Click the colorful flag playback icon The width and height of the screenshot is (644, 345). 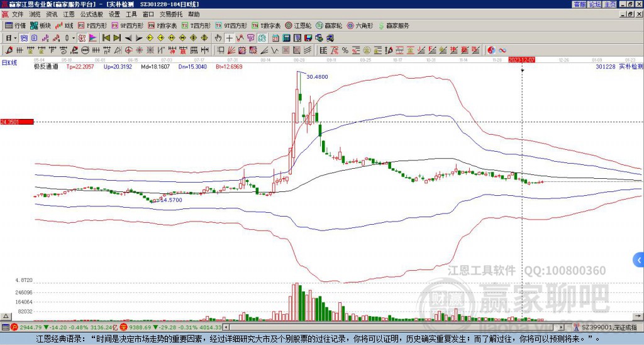(93, 38)
